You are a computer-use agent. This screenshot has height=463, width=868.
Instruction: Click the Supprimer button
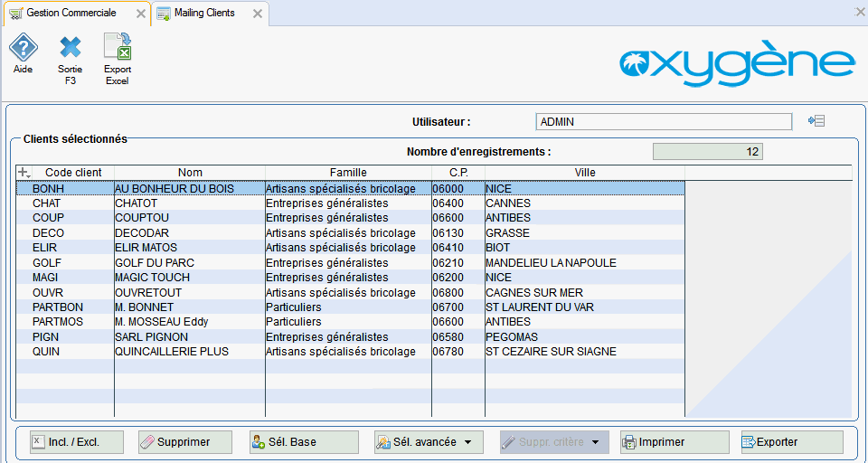click(x=185, y=442)
